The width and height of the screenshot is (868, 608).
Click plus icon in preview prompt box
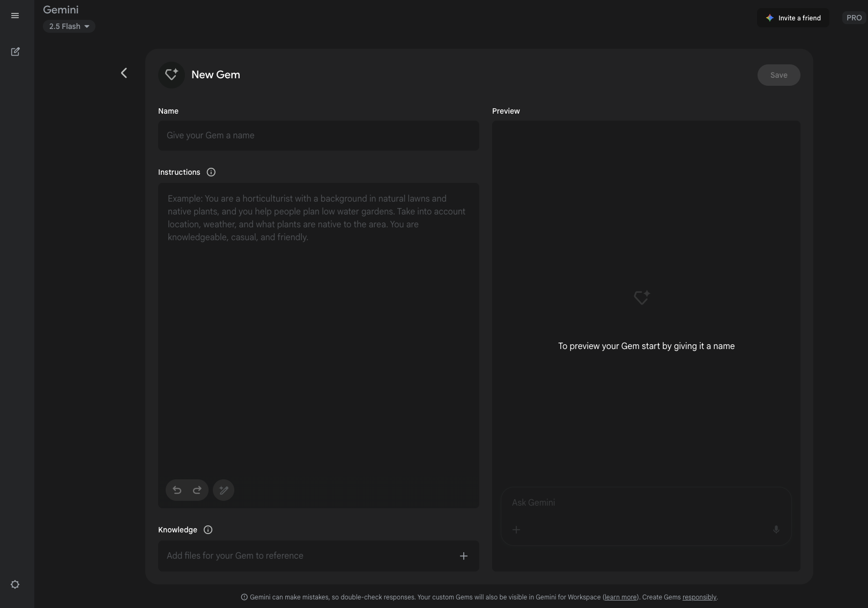tap(516, 530)
